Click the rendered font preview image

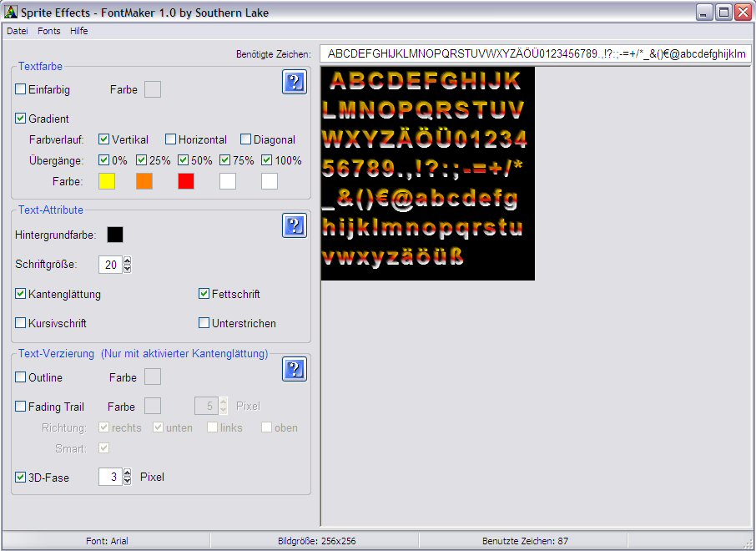428,173
